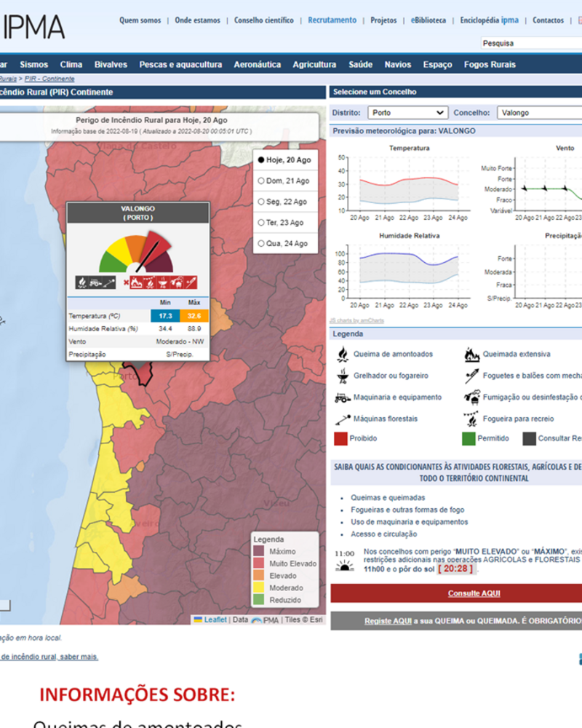
Task: Click the Fumigação ou desinfestação icon
Action: coord(471,397)
